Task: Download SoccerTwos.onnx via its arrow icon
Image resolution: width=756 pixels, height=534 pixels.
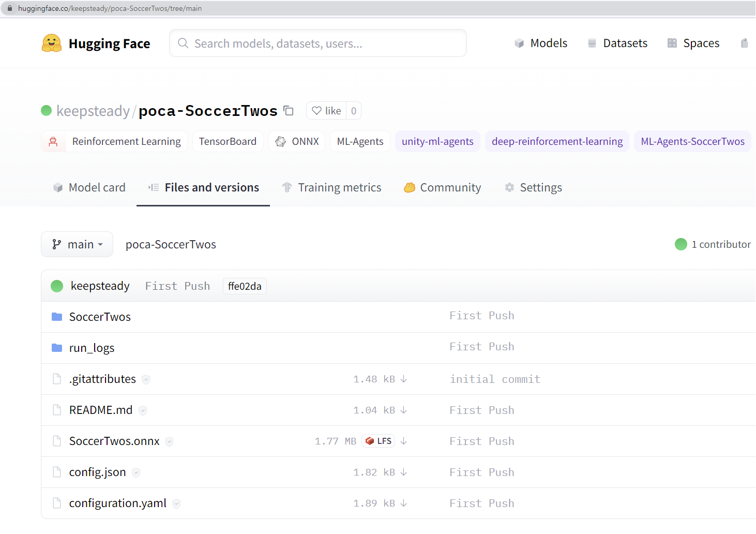Action: pos(404,441)
